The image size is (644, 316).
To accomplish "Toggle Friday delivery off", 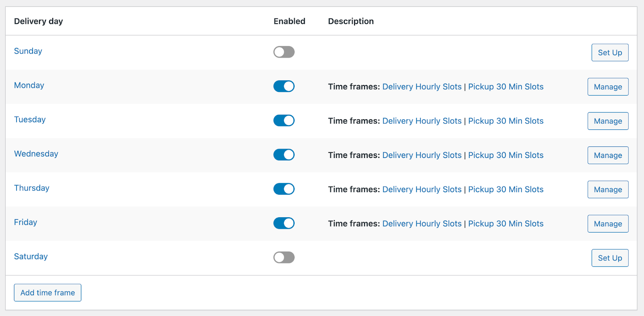I will (284, 223).
